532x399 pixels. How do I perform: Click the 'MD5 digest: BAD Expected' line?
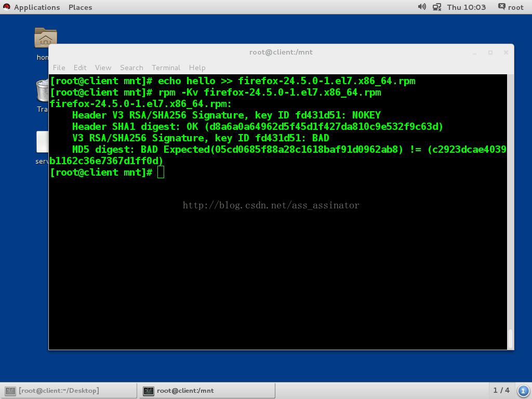pos(289,150)
